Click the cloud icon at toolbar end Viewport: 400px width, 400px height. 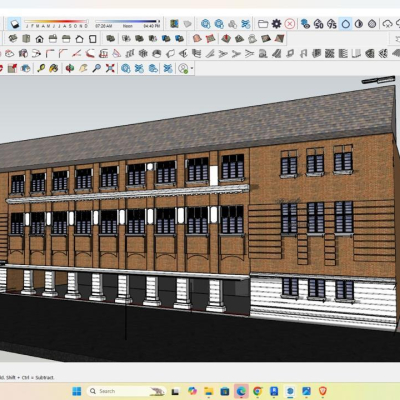point(387,24)
